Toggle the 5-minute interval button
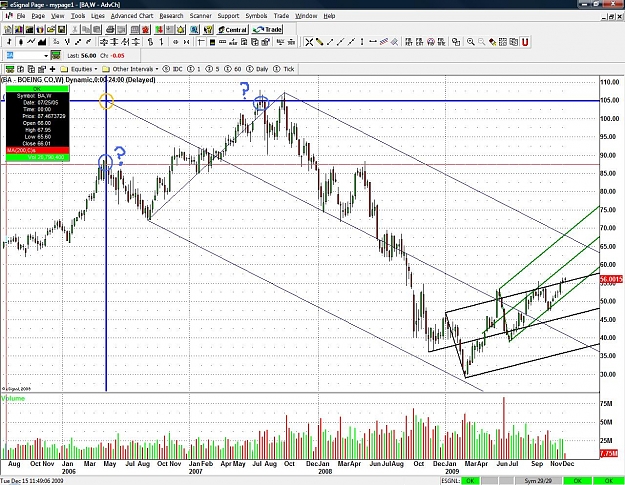 [x=212, y=69]
